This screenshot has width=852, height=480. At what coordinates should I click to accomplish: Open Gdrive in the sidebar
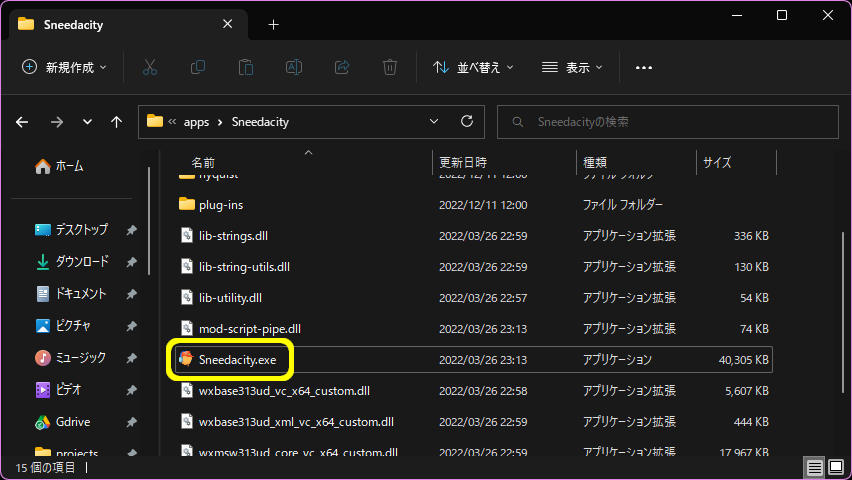pyautogui.click(x=62, y=422)
